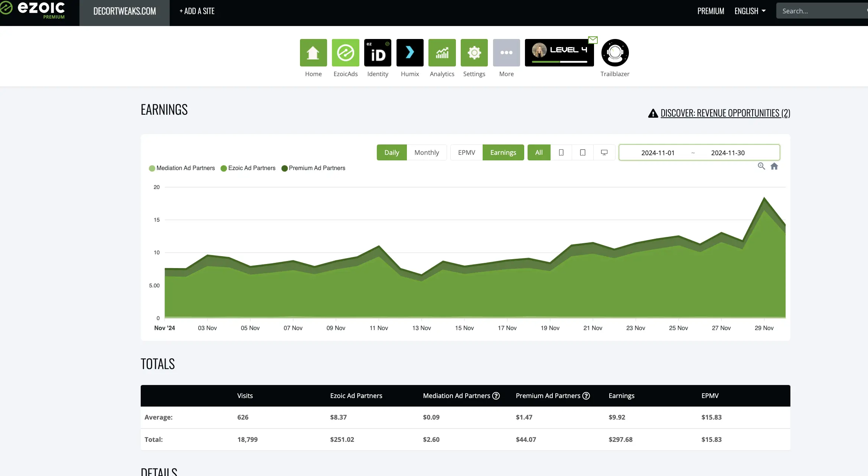This screenshot has width=868, height=476.
Task: Open the EzoicAds icon
Action: [346, 53]
